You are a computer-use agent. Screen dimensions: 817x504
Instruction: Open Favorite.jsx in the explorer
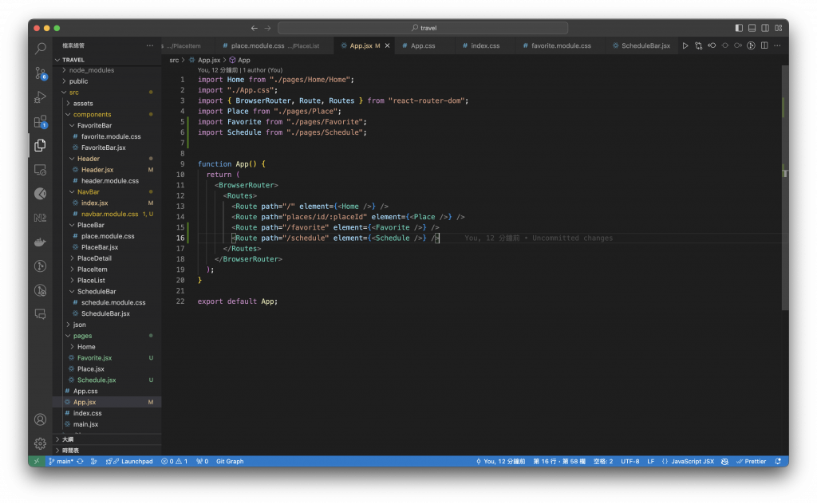107,358
